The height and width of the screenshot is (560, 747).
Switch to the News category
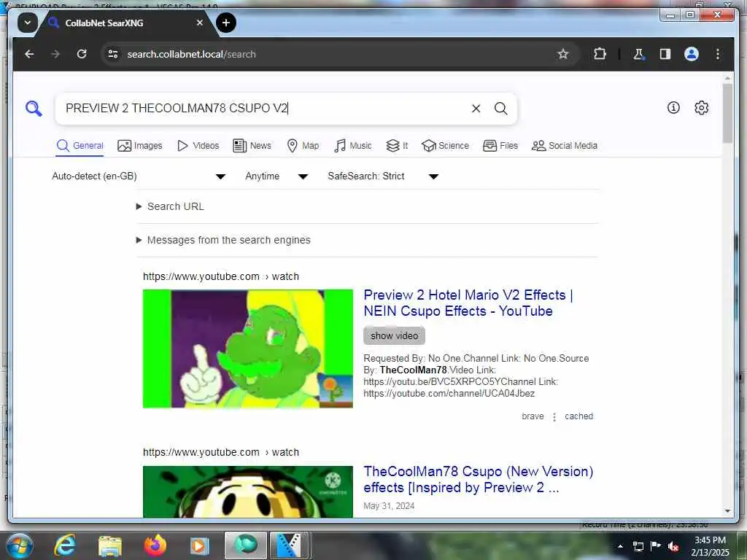[252, 146]
